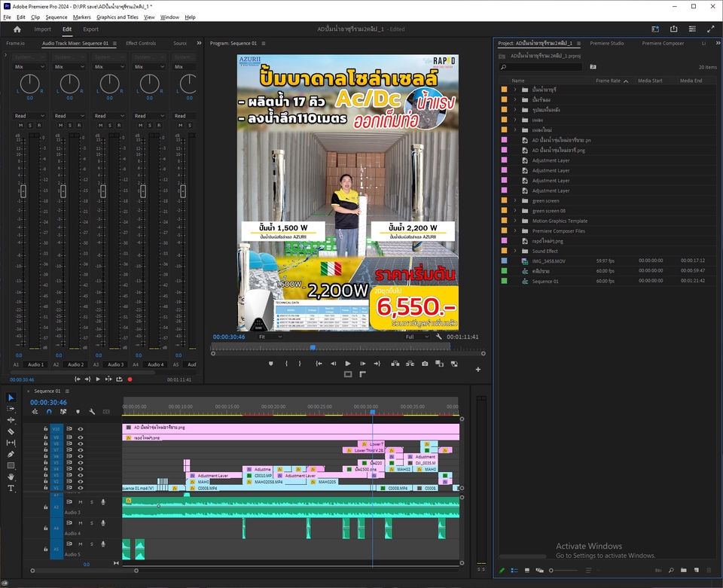
Task: Switch to the Effect Controls tab
Action: click(141, 44)
